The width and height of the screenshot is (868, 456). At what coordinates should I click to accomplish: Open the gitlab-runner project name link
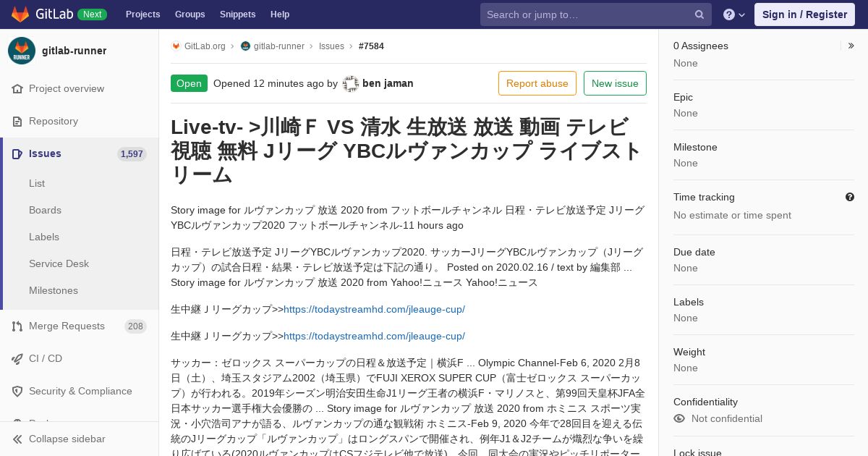tap(74, 51)
